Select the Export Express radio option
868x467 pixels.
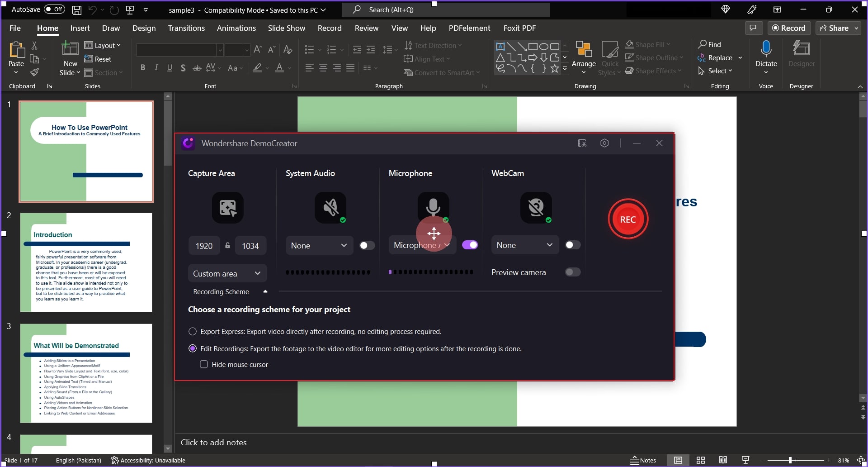pos(193,332)
